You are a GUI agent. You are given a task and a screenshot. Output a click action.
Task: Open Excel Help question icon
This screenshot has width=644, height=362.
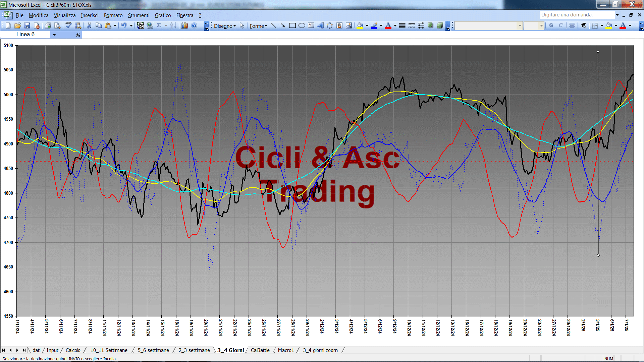point(194,26)
